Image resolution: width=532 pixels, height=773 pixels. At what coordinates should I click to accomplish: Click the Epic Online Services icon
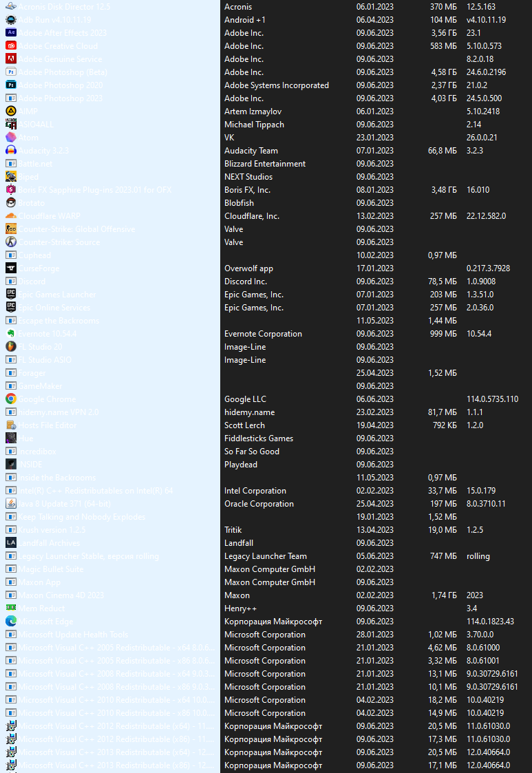tap(10, 308)
